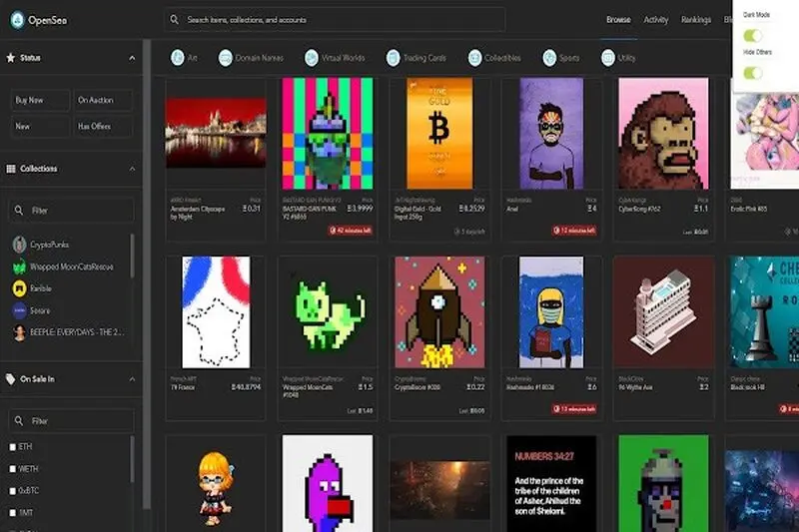The width and height of the screenshot is (799, 532).
Task: Open the Wrapped MoonCatsRescue collection link
Action: click(x=71, y=266)
